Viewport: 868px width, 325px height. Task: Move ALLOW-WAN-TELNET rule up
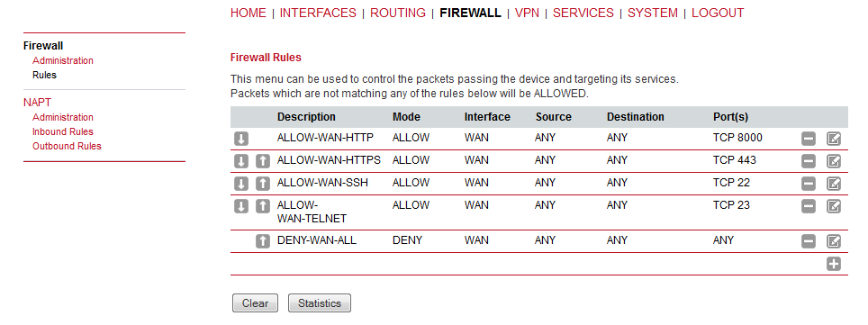tap(263, 206)
